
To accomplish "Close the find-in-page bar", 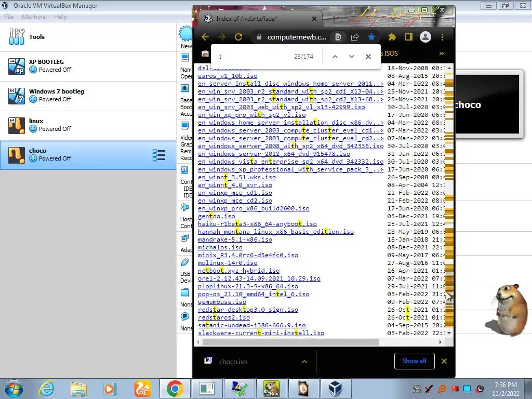I will (368, 57).
